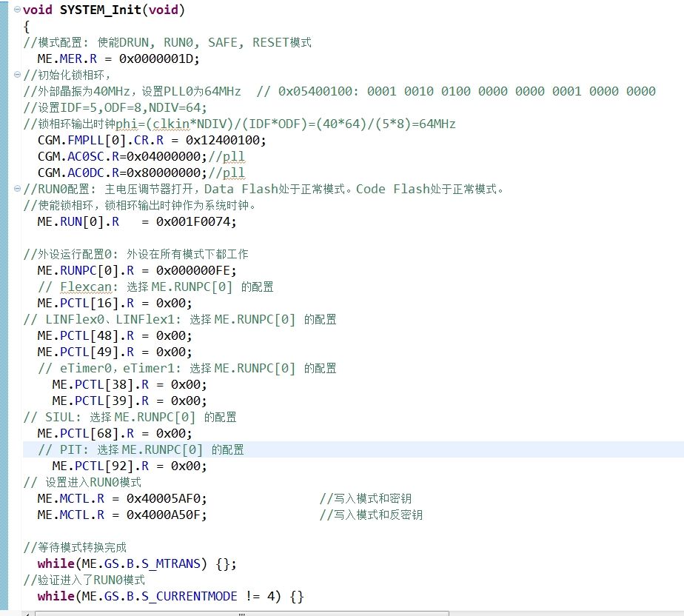This screenshot has height=616, width=684.
Task: Click the value 0x4000A50F on the MCTL line
Action: 163,515
